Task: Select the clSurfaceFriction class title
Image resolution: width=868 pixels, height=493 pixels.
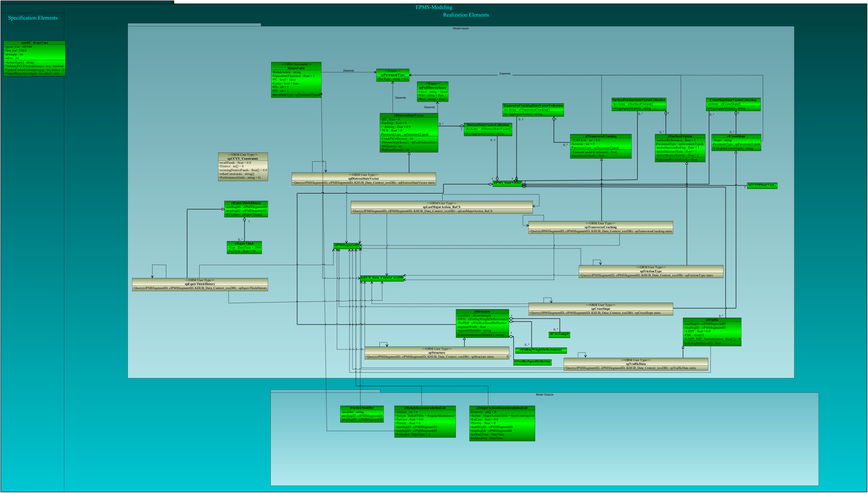Action: pos(680,136)
